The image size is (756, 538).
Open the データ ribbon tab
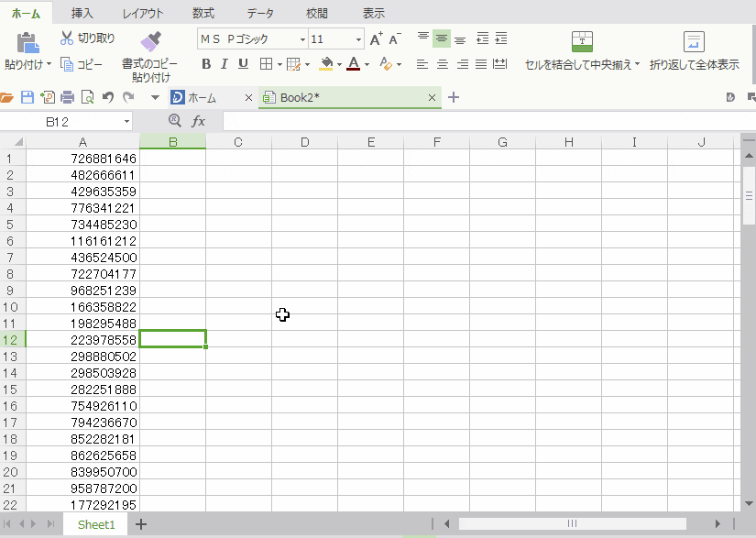(260, 14)
